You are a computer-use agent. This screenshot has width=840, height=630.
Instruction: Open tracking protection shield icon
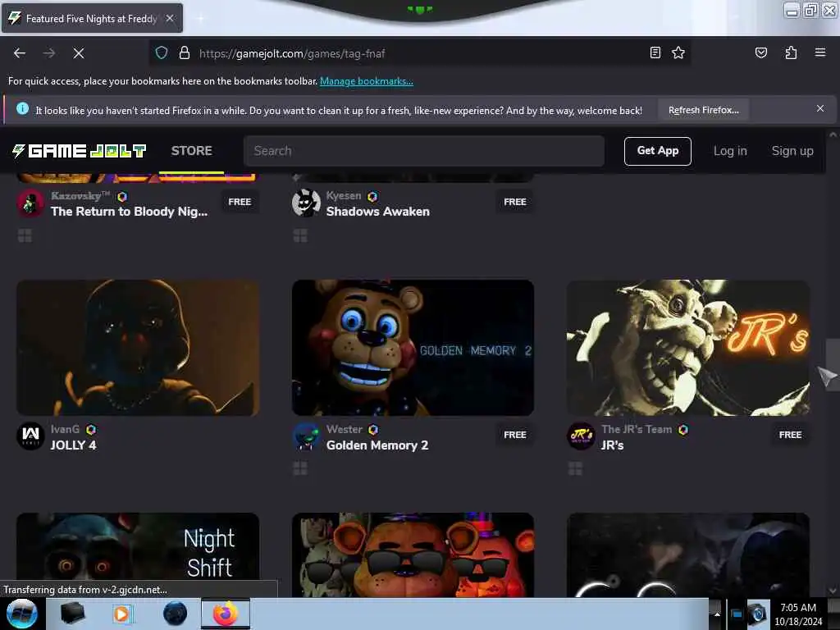coord(162,52)
